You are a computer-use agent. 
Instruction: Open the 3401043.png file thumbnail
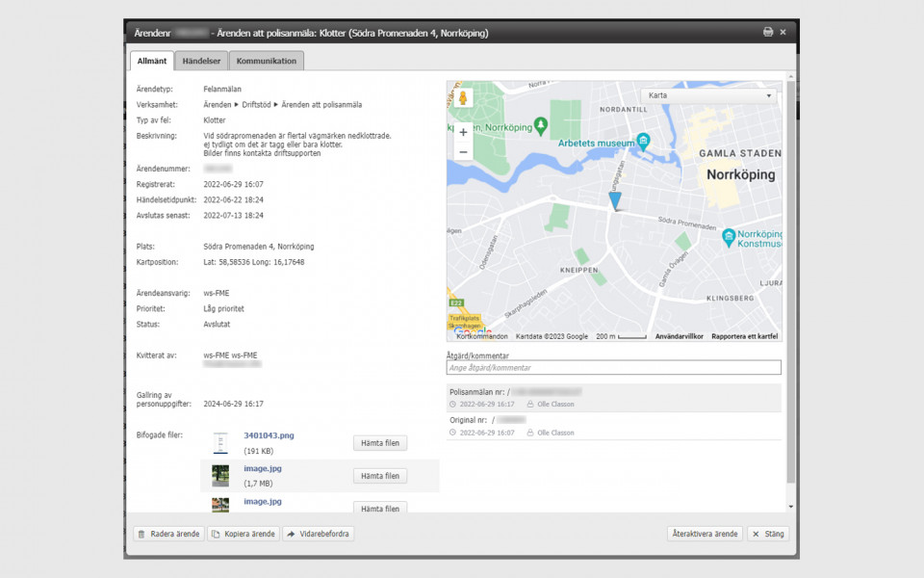tap(220, 442)
